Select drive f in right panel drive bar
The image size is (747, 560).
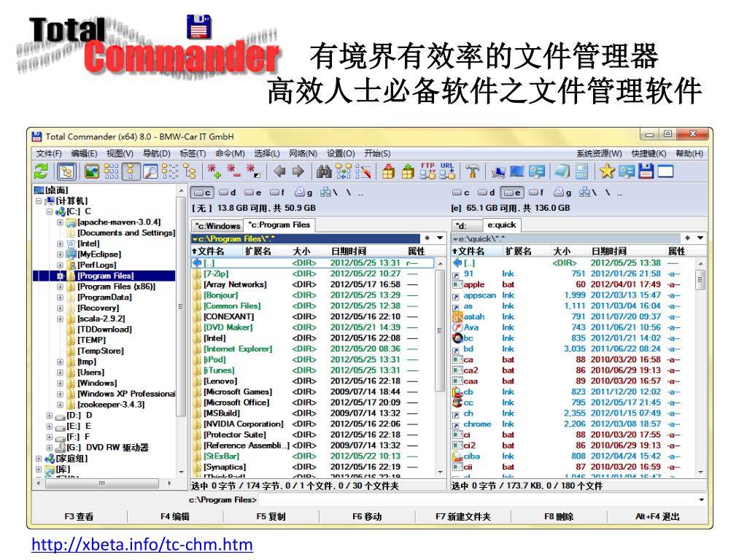[537, 192]
